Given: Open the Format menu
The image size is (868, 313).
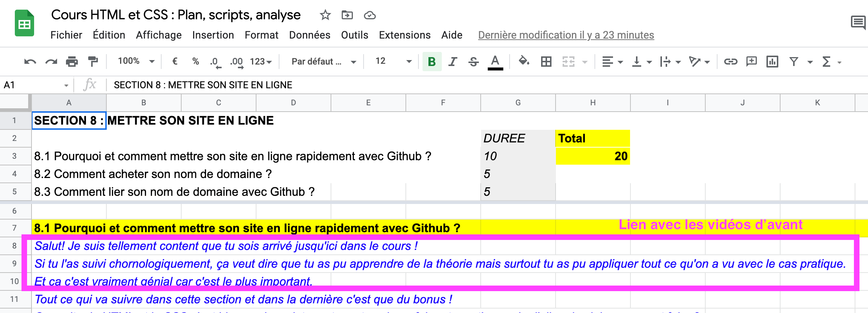Looking at the screenshot, I should pyautogui.click(x=261, y=35).
